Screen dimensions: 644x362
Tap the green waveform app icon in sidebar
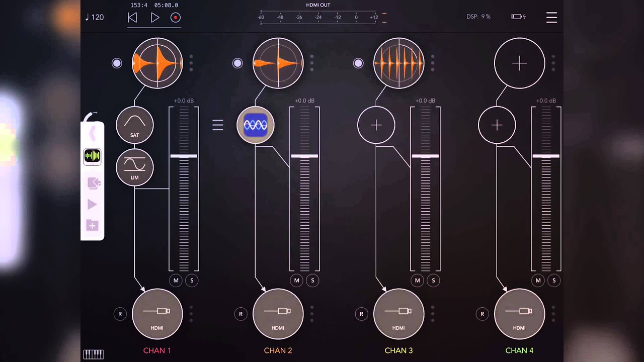[92, 156]
